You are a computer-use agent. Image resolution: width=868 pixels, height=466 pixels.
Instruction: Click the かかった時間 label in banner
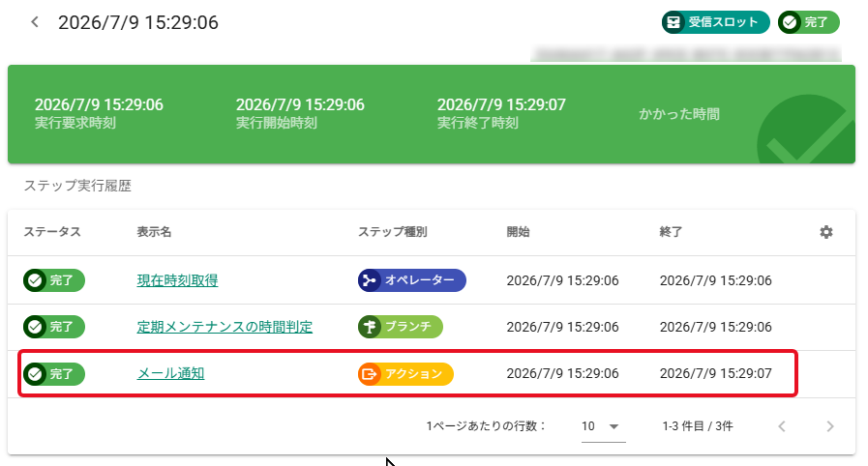click(x=679, y=114)
